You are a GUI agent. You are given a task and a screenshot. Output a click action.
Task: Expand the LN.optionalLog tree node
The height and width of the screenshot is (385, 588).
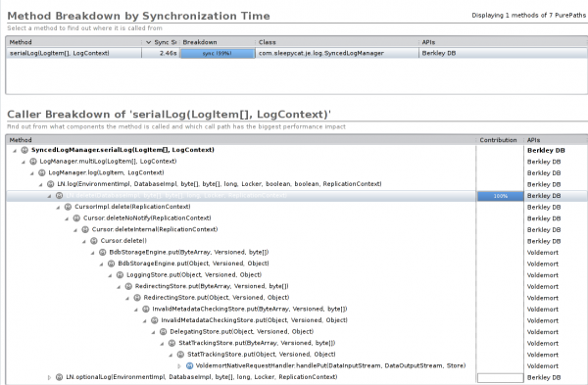[49, 377]
